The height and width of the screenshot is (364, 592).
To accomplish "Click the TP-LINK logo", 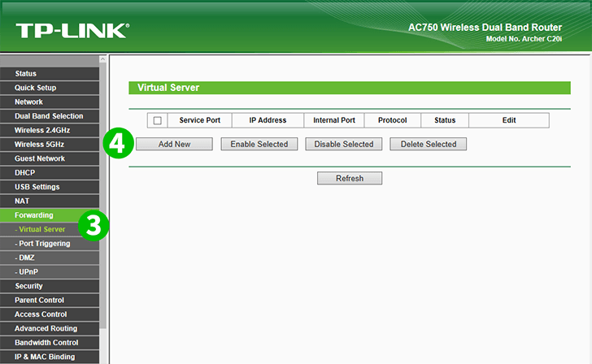I will 72,31.
